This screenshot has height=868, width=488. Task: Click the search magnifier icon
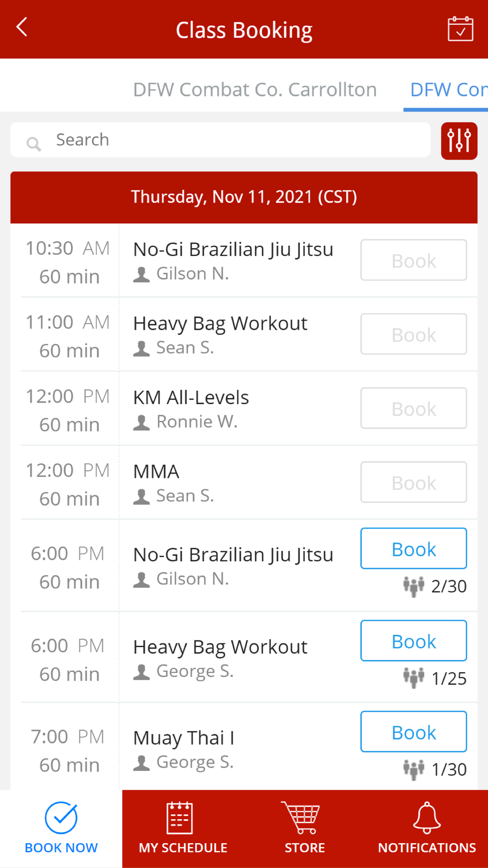click(x=34, y=144)
